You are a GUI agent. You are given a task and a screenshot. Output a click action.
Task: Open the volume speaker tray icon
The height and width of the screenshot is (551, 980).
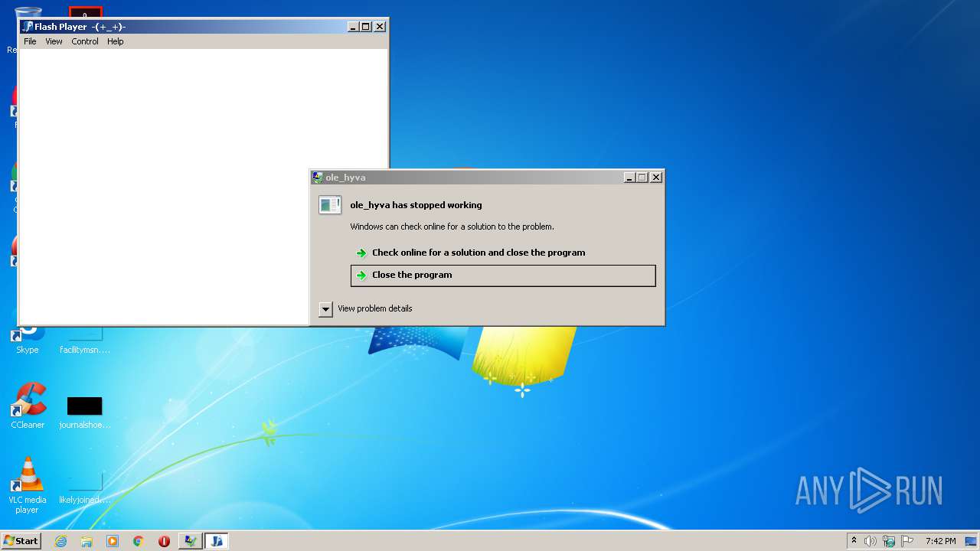point(871,541)
